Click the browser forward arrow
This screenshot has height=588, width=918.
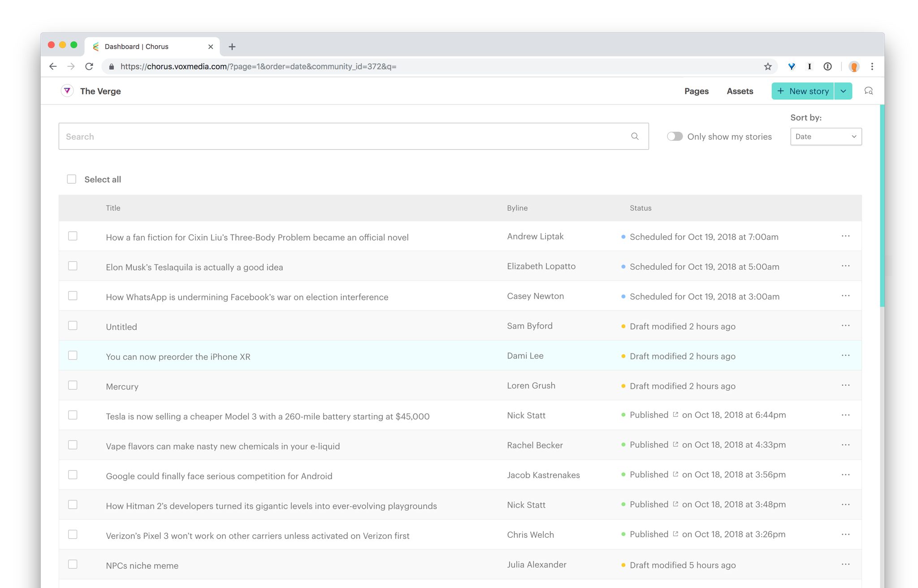tap(71, 66)
